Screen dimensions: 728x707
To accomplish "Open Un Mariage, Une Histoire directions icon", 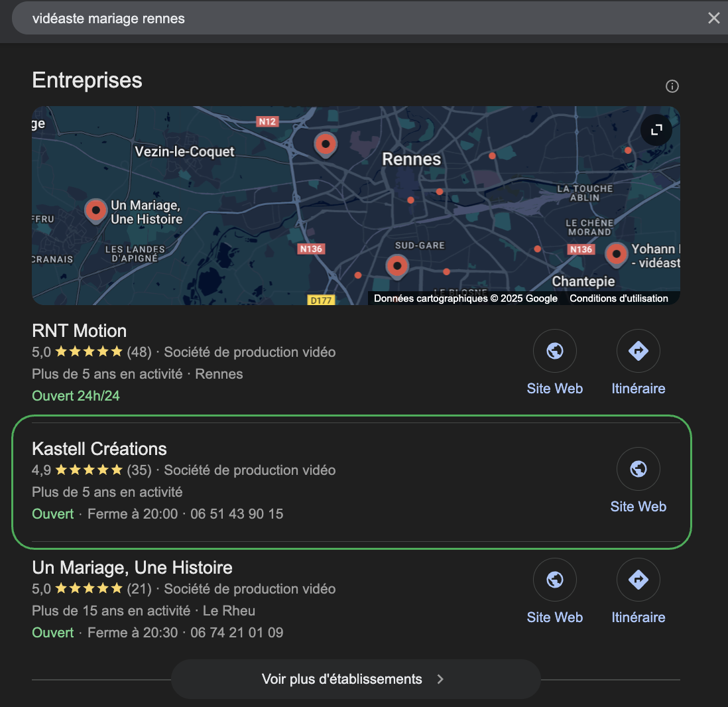I will (x=638, y=579).
